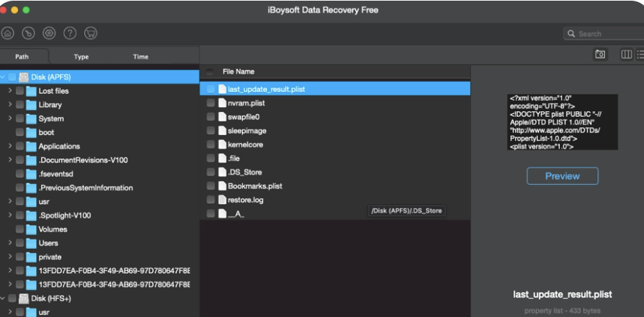Click the Applications folder icon
This screenshot has height=317, width=644.
point(31,146)
